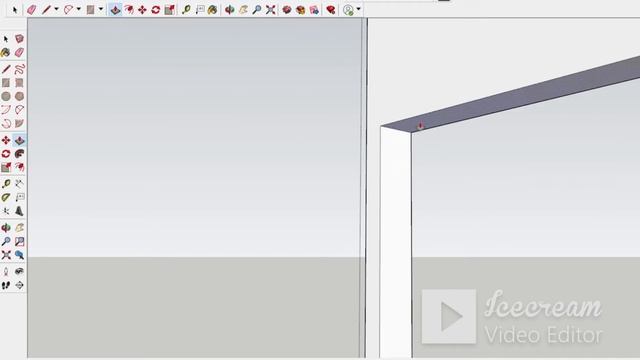This screenshot has height=360, width=640.
Task: Select the arrow tool in Large Tool Set
Action: point(6,39)
